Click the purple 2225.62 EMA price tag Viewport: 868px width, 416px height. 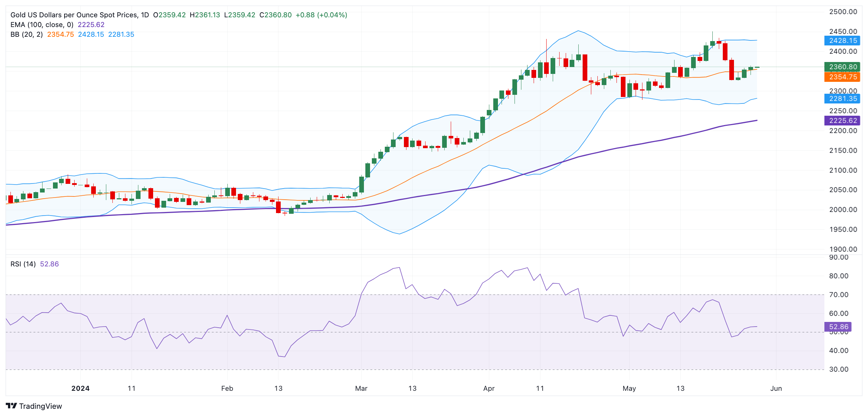click(x=842, y=120)
